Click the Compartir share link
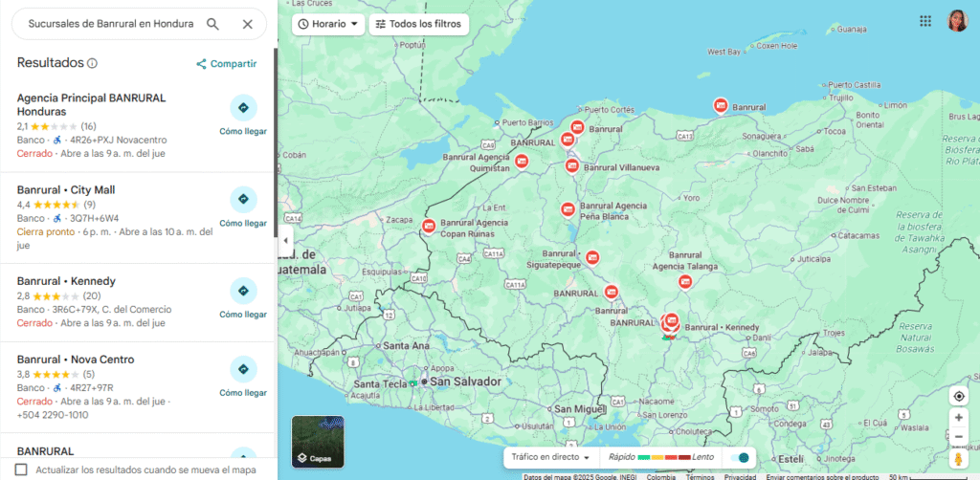This screenshot has height=480, width=980. tap(226, 64)
